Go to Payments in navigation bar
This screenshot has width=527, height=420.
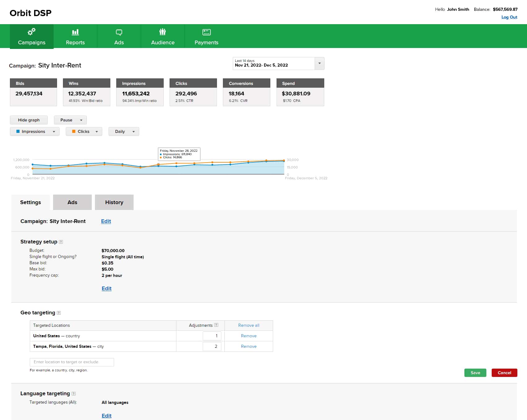pyautogui.click(x=206, y=36)
